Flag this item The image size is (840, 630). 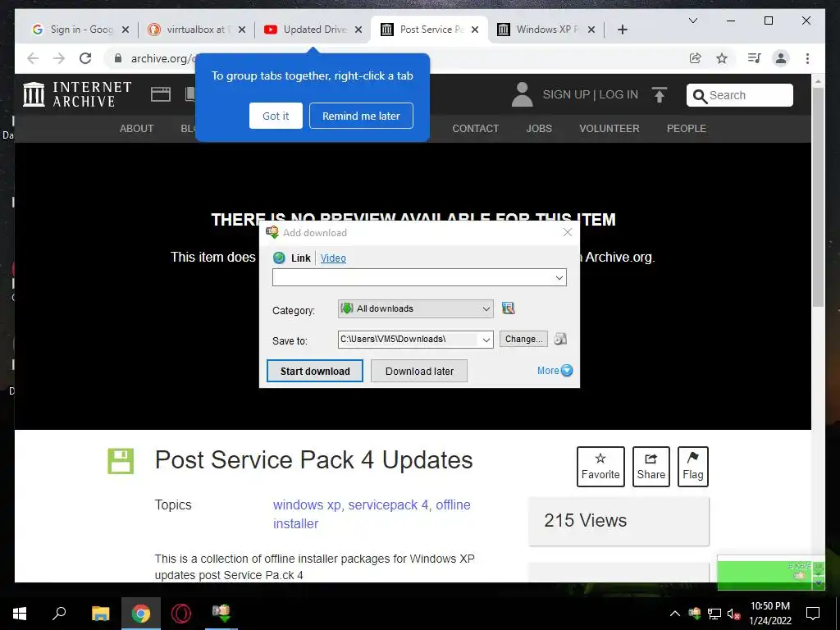tap(692, 467)
